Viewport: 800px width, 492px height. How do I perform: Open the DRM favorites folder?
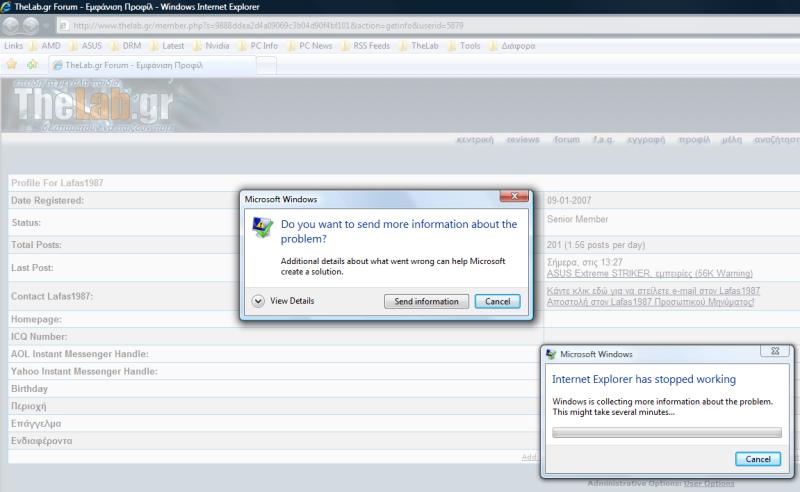coord(126,46)
